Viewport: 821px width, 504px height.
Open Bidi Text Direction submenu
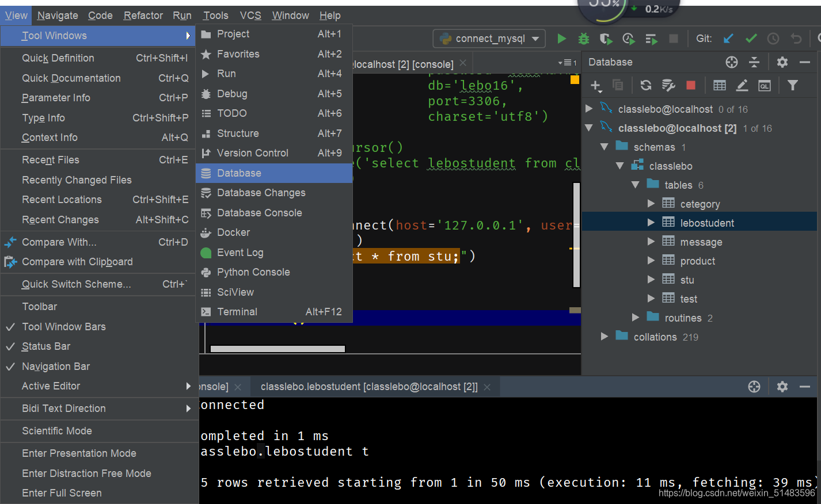click(99, 408)
